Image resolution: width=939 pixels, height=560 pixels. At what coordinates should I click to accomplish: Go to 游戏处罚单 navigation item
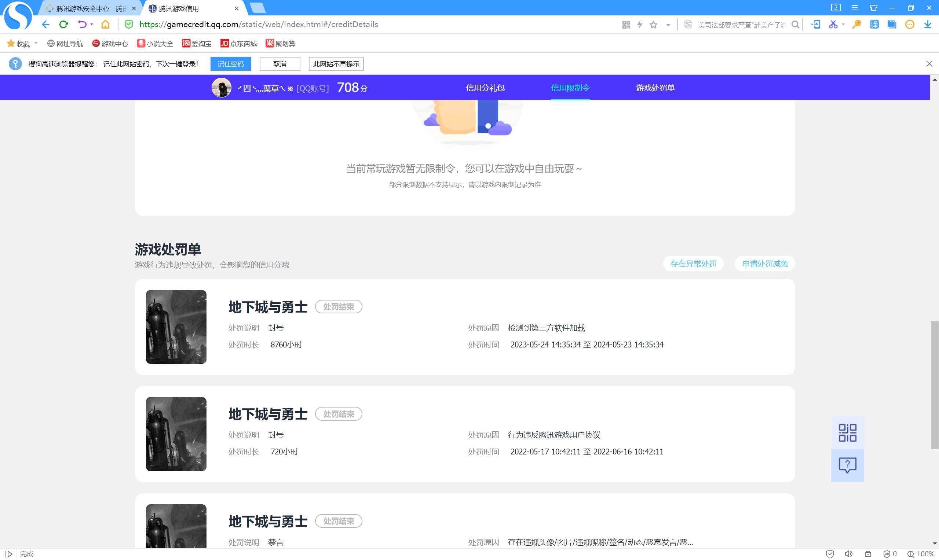[x=655, y=88]
